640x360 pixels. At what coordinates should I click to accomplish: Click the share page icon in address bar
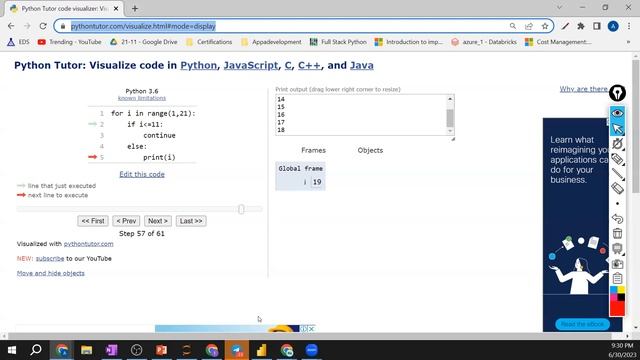point(529,26)
